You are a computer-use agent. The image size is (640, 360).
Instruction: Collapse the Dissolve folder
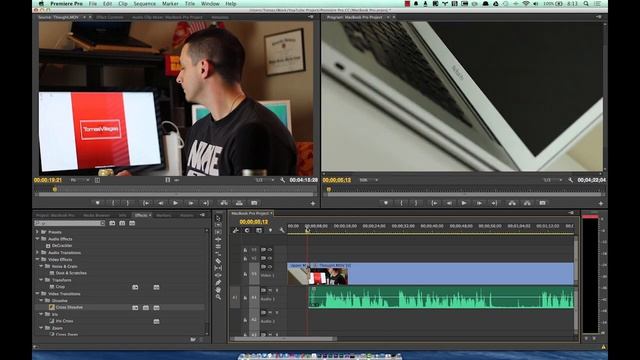[41, 300]
